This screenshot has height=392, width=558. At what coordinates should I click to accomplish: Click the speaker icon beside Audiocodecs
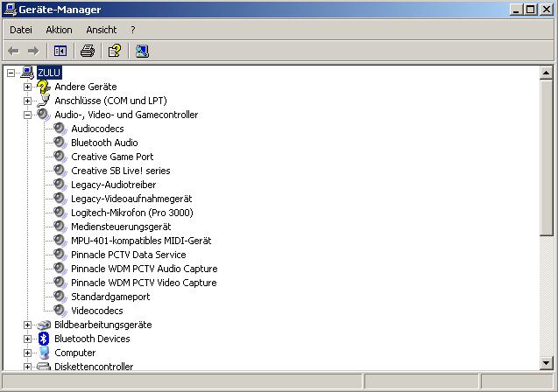tap(60, 129)
